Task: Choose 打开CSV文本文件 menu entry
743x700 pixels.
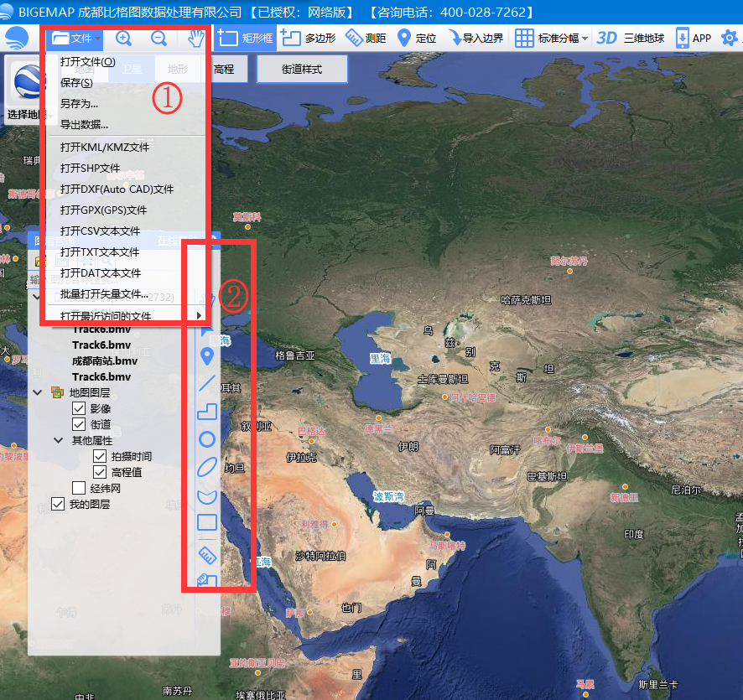Action: (x=100, y=231)
